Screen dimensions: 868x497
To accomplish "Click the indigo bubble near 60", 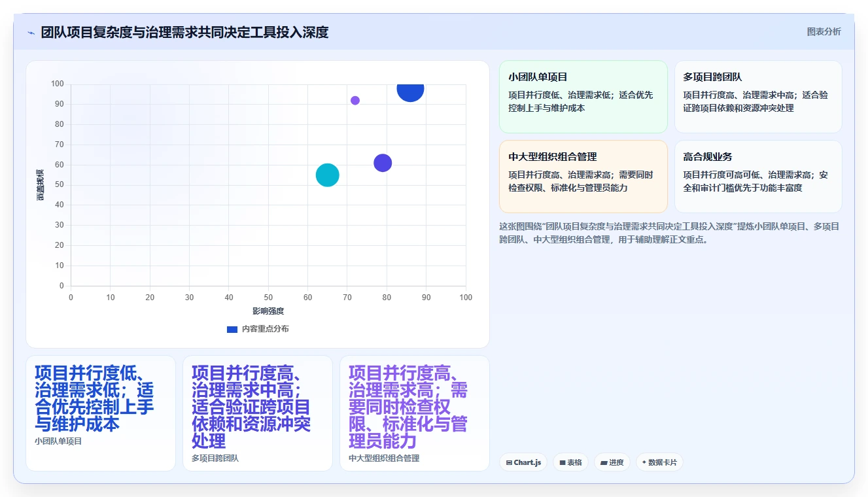I will pos(383,163).
